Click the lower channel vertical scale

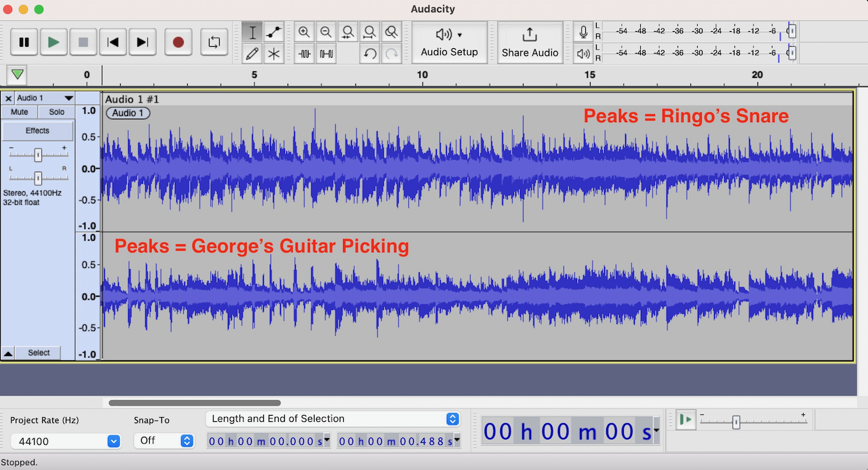click(x=88, y=296)
